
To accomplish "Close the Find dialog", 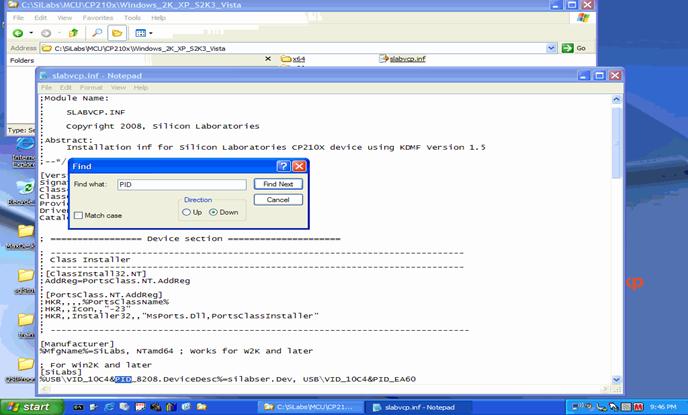I will click(299, 166).
